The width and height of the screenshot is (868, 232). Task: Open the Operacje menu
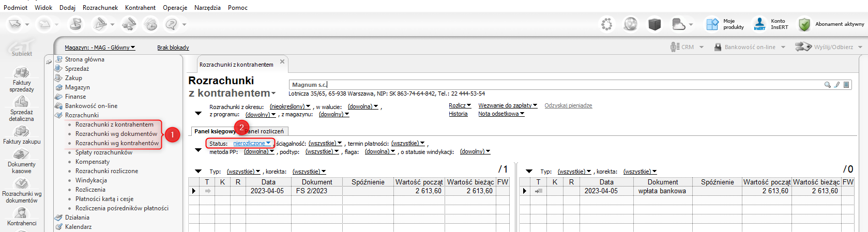tap(175, 7)
